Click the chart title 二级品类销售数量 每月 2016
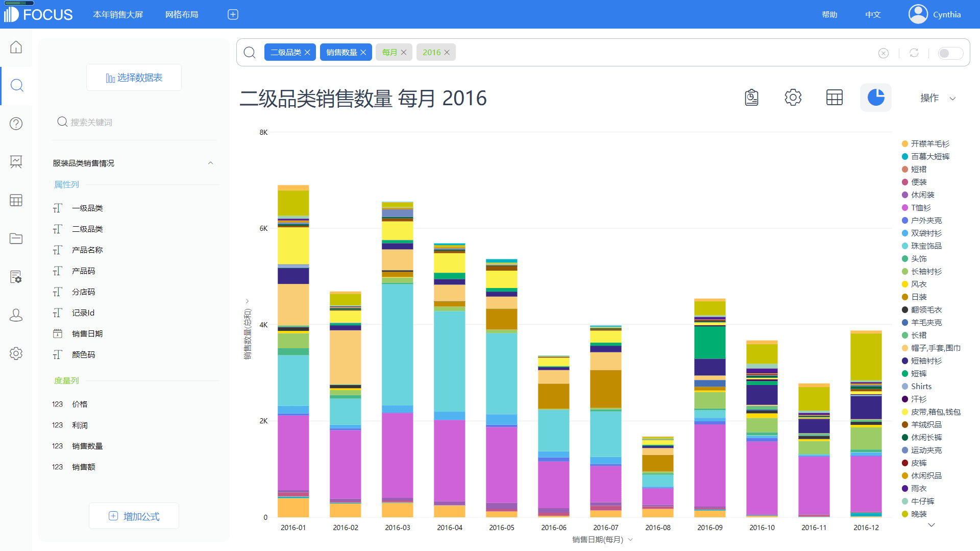Viewport: 980px width, 551px height. [x=363, y=98]
